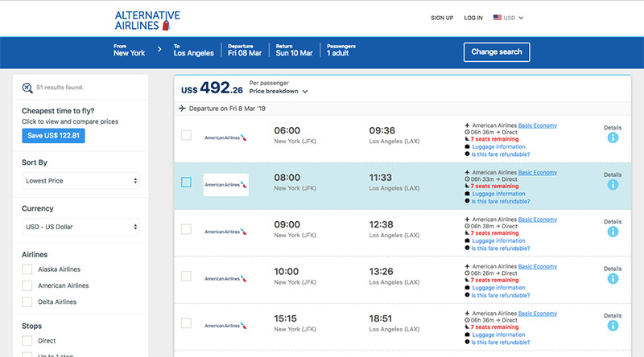Viewport: 644px width, 357px height.
Task: Select the 08:00 flight checkbox
Action: coord(186,183)
